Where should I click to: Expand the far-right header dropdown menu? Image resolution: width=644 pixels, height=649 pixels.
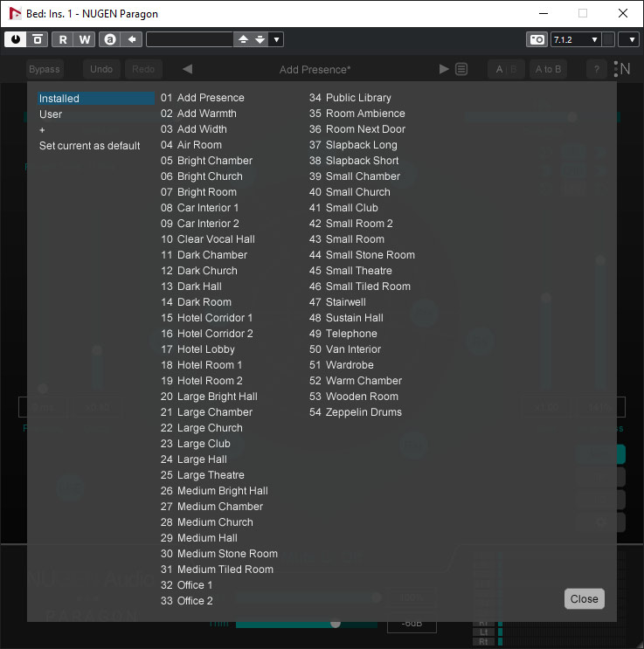628,39
